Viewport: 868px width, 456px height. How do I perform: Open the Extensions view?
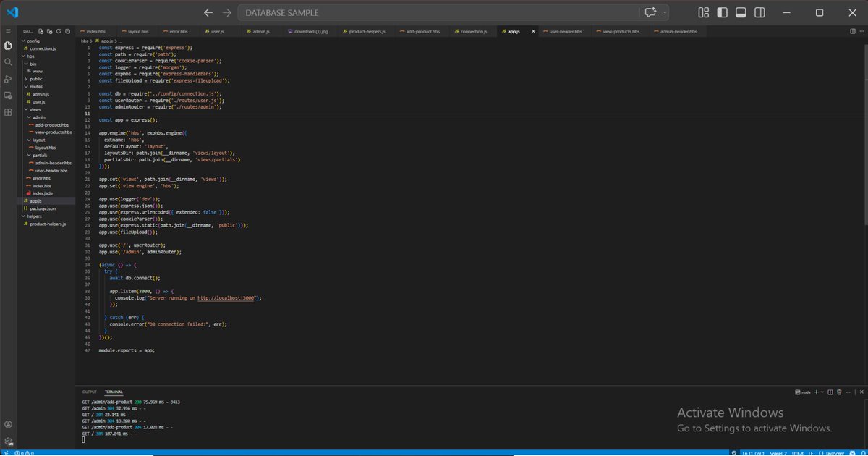pos(8,112)
